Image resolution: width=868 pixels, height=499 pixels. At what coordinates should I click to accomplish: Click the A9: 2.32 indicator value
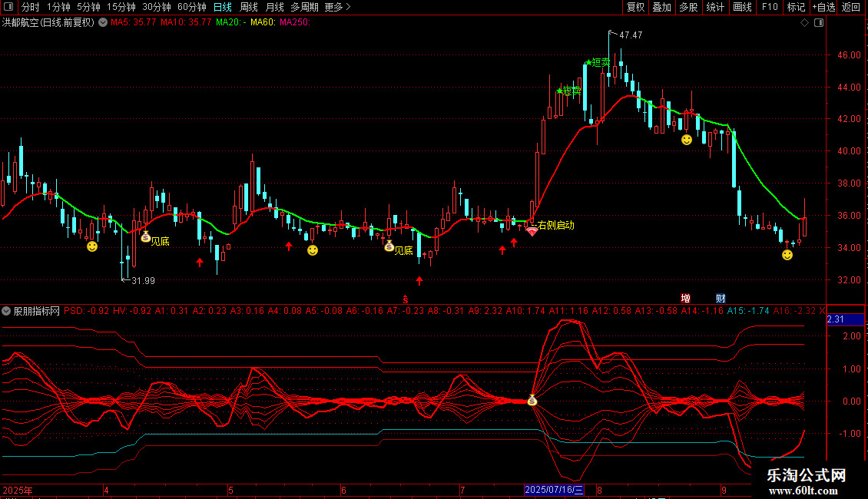tap(485, 311)
